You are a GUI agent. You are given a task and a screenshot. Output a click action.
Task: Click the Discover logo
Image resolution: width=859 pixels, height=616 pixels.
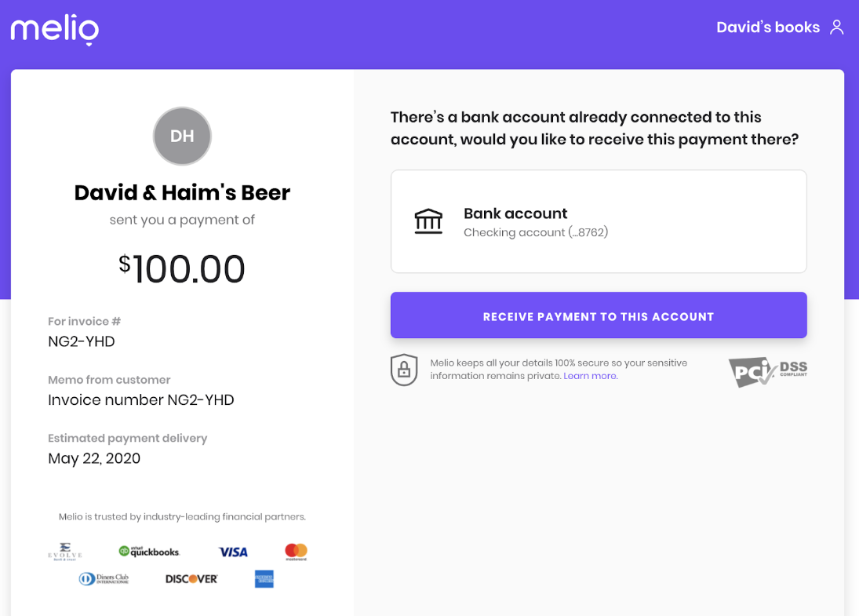click(x=191, y=579)
